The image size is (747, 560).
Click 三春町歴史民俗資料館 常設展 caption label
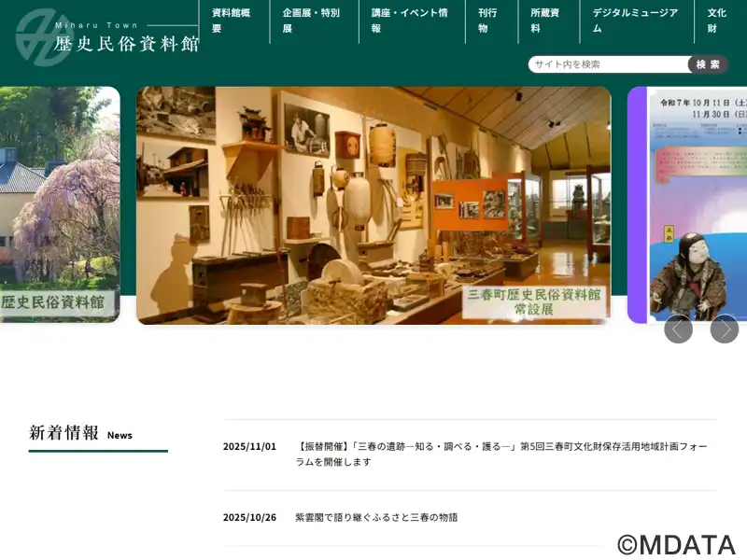coord(534,301)
